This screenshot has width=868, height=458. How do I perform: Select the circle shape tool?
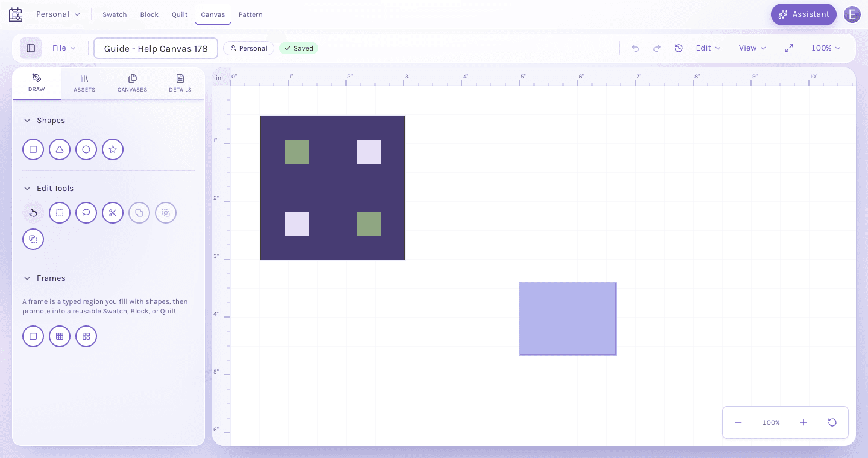[86, 149]
